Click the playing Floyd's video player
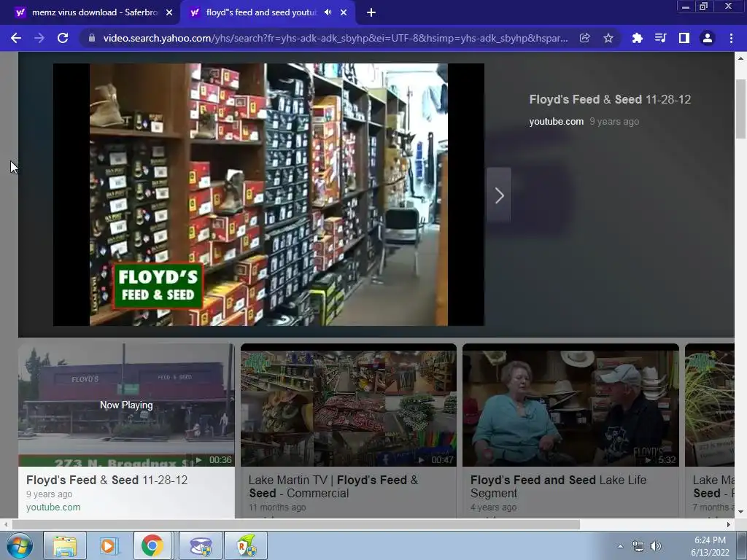This screenshot has width=747, height=560. (x=268, y=195)
